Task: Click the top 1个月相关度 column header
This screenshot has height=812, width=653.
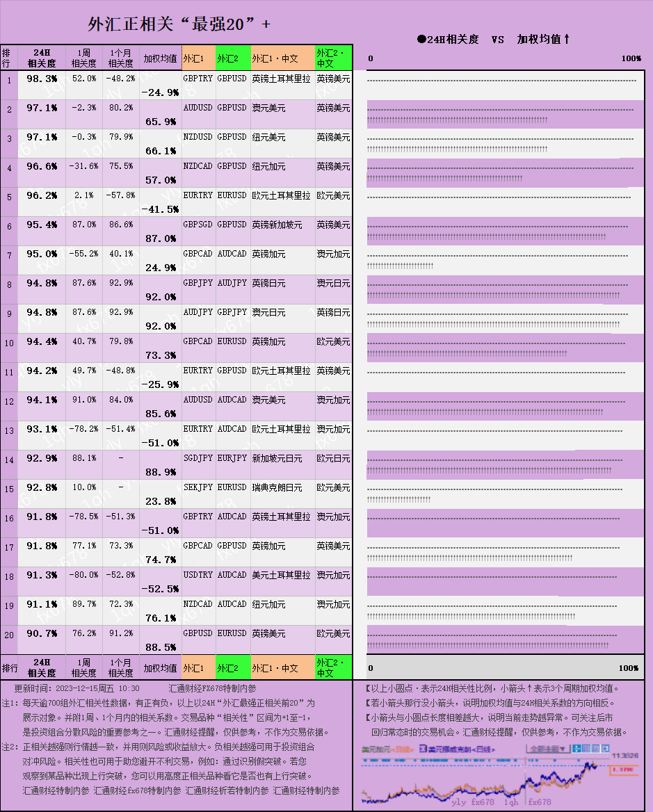Action: (121, 58)
